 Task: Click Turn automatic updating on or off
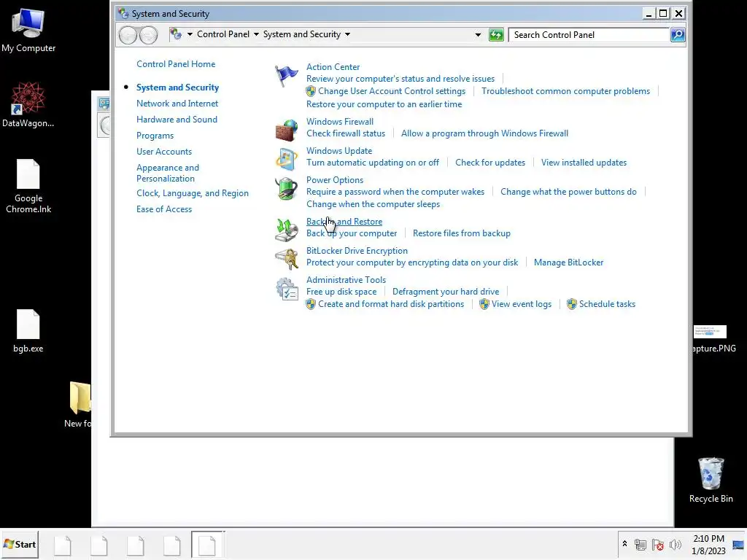click(x=373, y=163)
